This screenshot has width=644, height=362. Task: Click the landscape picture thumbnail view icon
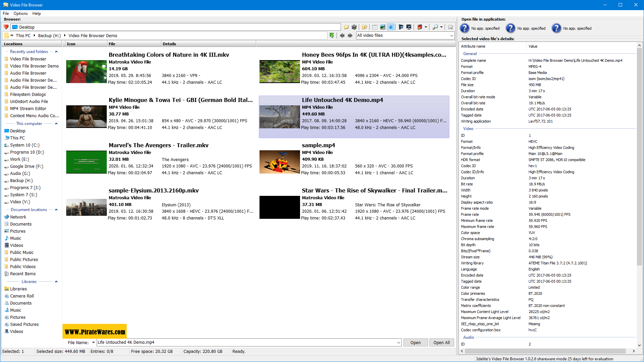pyautogui.click(x=382, y=27)
